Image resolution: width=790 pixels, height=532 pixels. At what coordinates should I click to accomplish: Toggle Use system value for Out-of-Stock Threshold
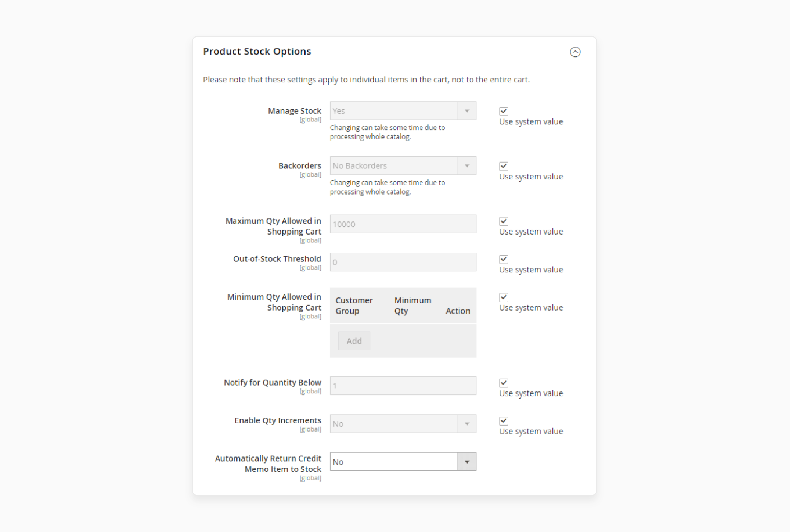(x=504, y=259)
